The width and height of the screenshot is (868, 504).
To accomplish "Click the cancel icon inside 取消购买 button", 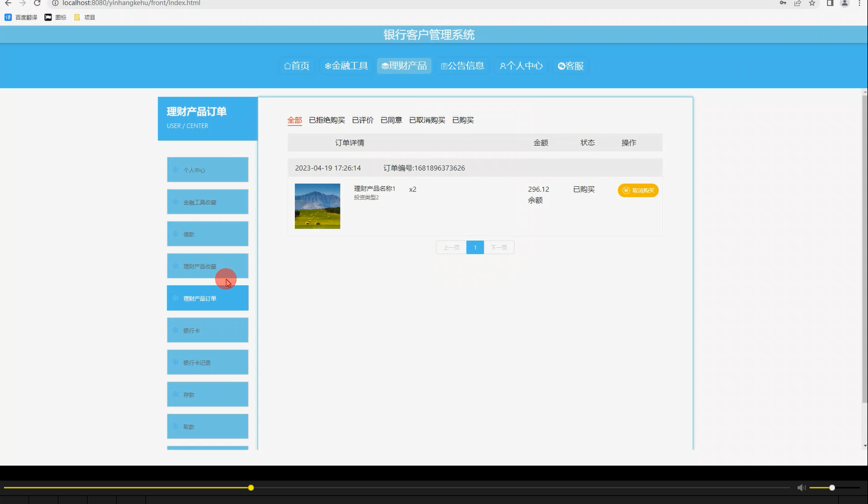I will click(625, 190).
